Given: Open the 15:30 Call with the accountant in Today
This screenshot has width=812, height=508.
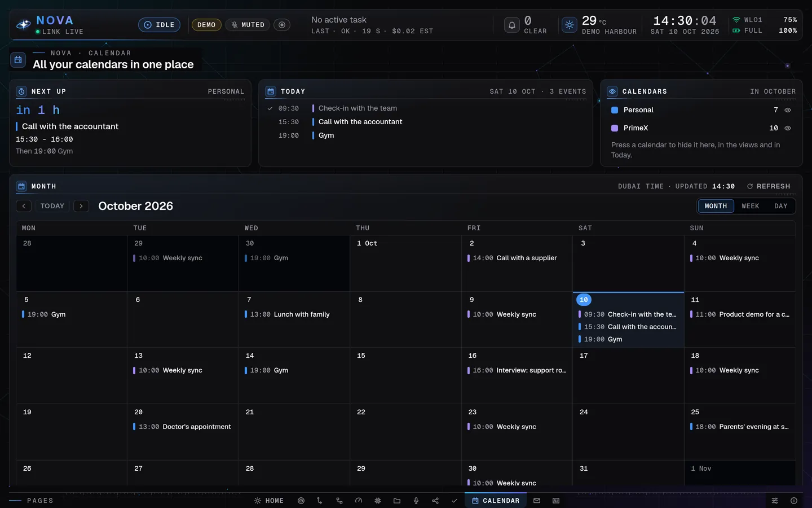Looking at the screenshot, I should [x=426, y=122].
